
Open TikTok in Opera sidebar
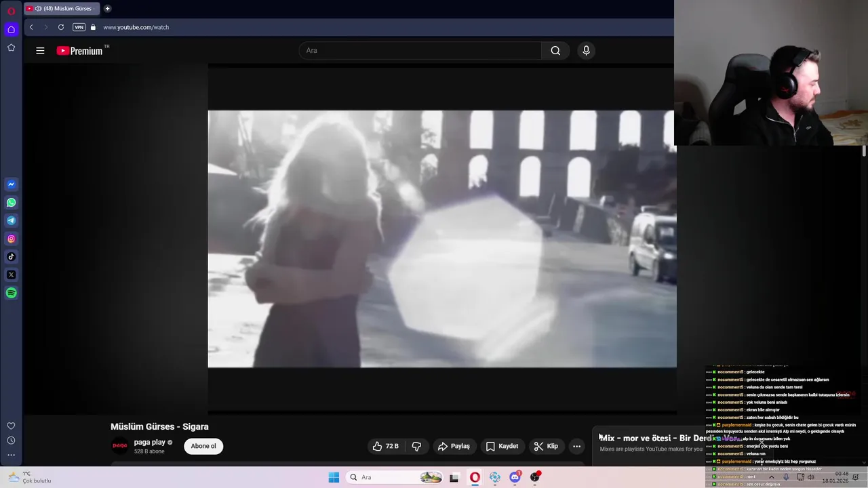tap(11, 257)
